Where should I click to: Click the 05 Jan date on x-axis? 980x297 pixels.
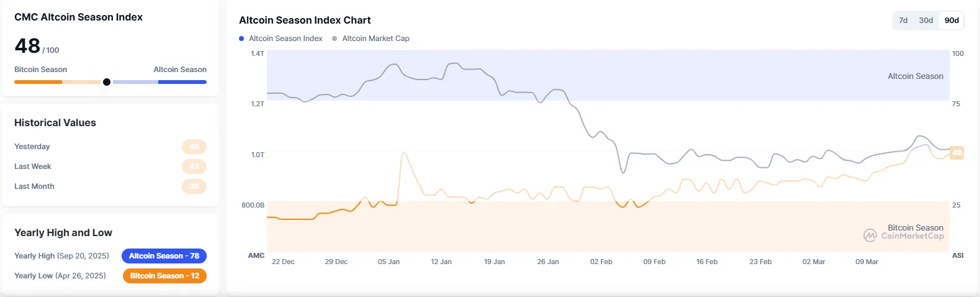tap(389, 262)
